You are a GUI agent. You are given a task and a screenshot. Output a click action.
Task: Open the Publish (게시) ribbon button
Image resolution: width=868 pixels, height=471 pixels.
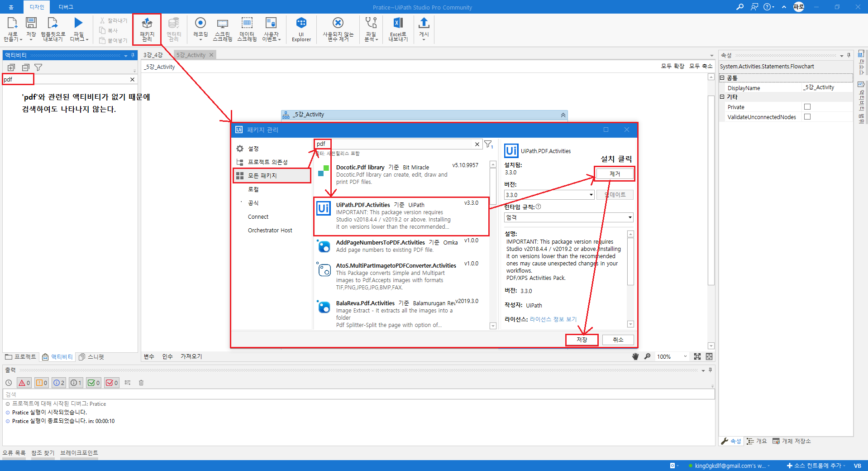click(424, 29)
